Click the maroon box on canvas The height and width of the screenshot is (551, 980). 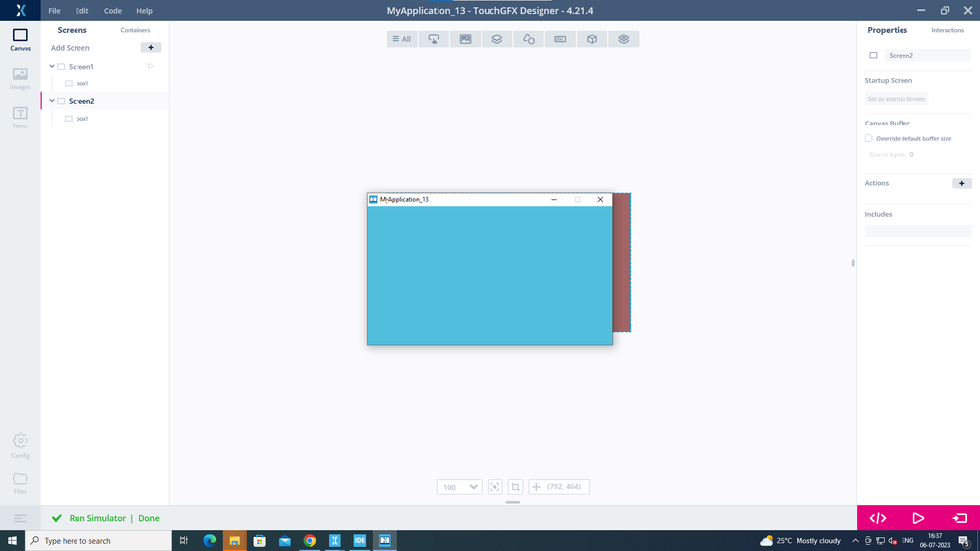[621, 263]
